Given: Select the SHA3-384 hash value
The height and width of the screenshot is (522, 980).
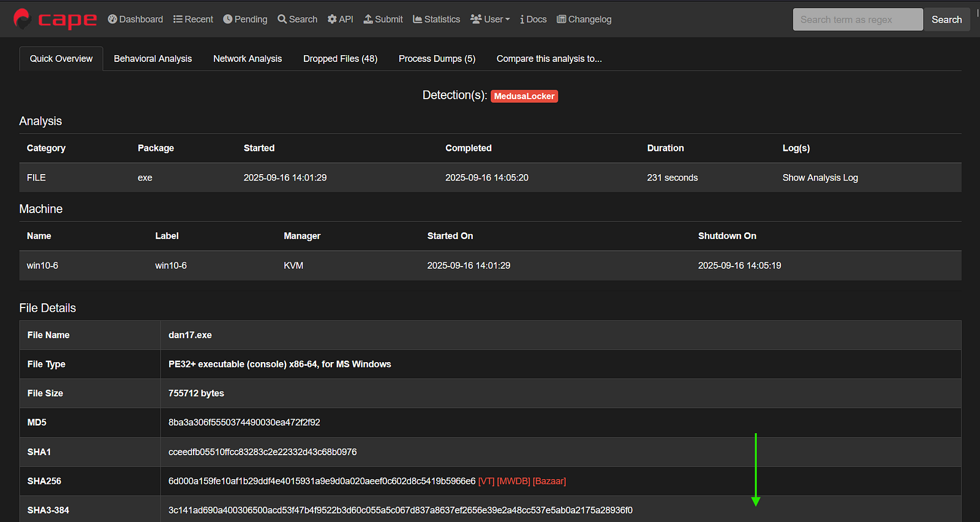Looking at the screenshot, I should (x=401, y=510).
